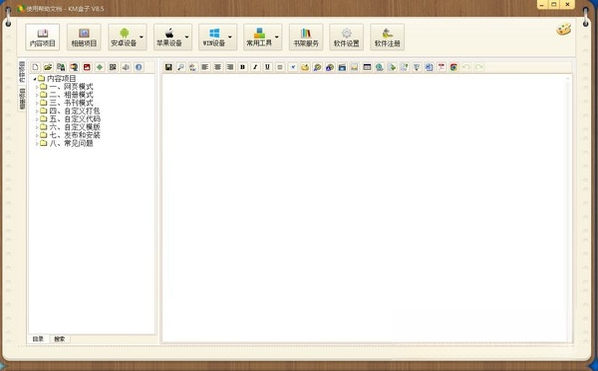Screen dimensions: 598x371
Task: Open dropdown arrow next to 苹果设备
Action: click(187, 37)
